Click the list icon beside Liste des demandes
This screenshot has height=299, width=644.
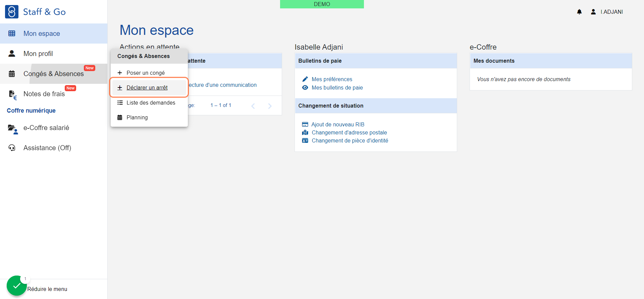[120, 103]
